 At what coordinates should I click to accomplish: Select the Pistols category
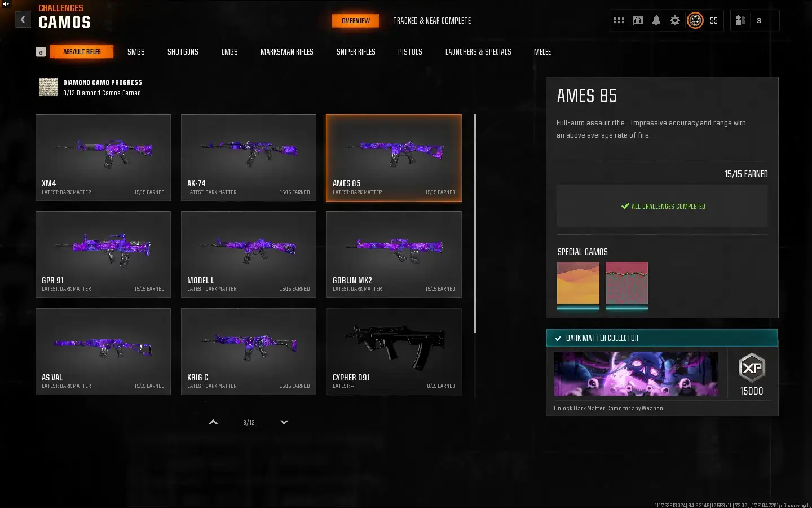pos(410,52)
